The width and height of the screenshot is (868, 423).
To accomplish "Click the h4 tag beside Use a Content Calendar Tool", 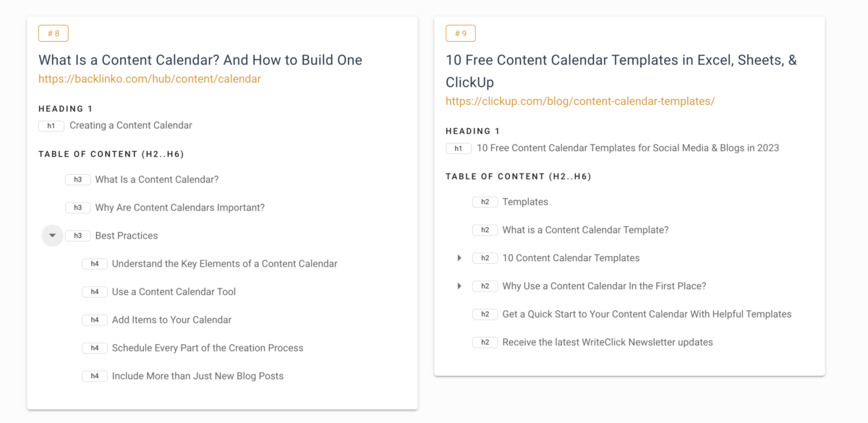I will pyautogui.click(x=95, y=291).
